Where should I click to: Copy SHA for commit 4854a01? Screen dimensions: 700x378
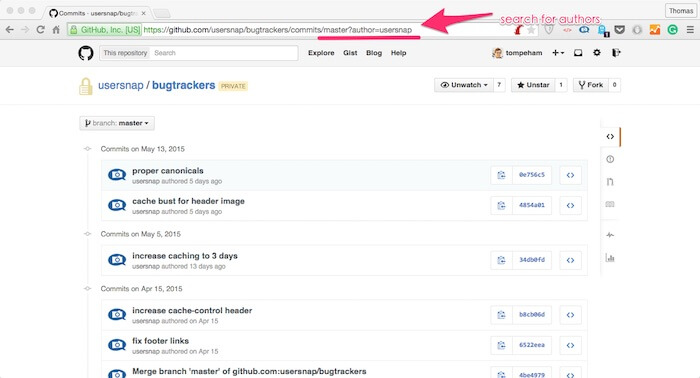click(501, 205)
